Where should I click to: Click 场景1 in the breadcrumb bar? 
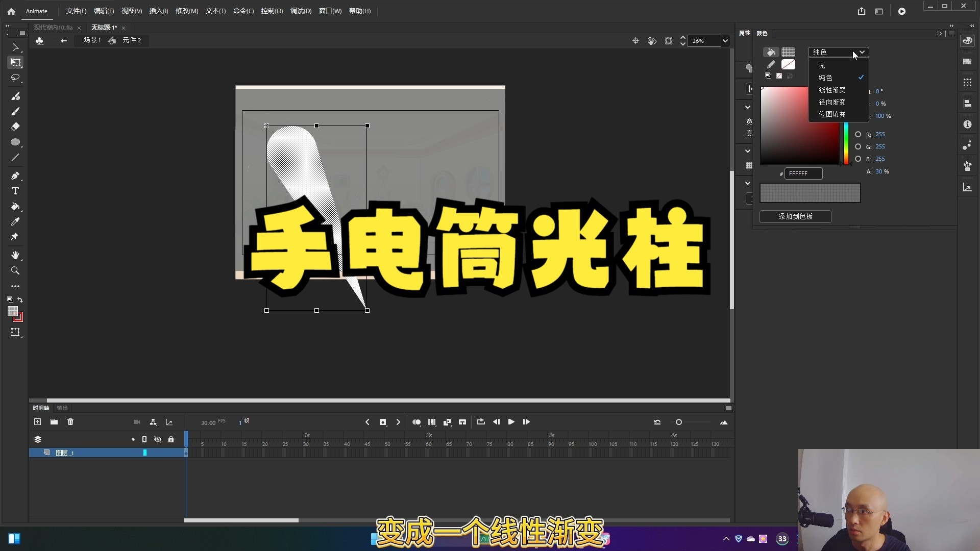[92, 40]
